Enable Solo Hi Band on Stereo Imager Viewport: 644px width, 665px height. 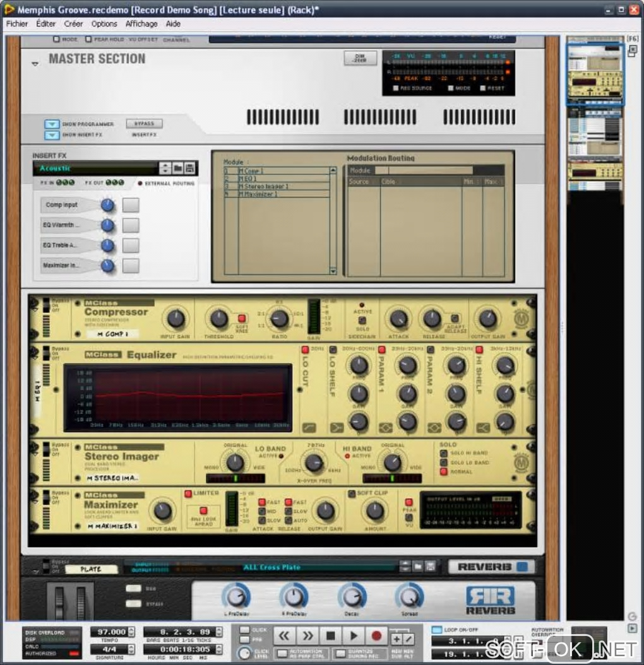tap(444, 454)
